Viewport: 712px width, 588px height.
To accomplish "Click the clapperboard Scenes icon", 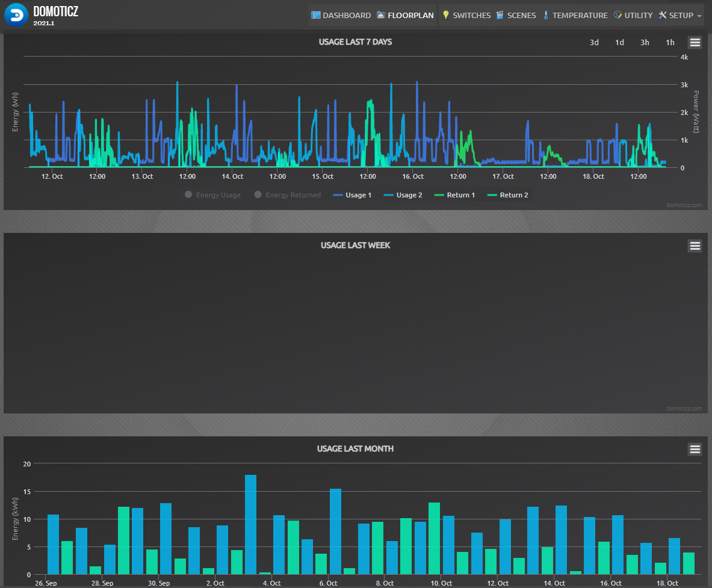I will [500, 16].
